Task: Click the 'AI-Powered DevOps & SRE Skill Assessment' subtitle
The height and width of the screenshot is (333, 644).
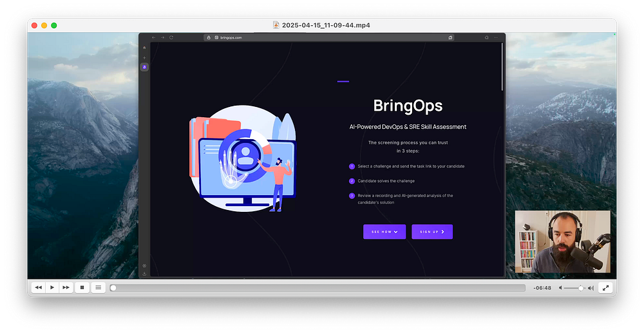Action: [x=408, y=127]
